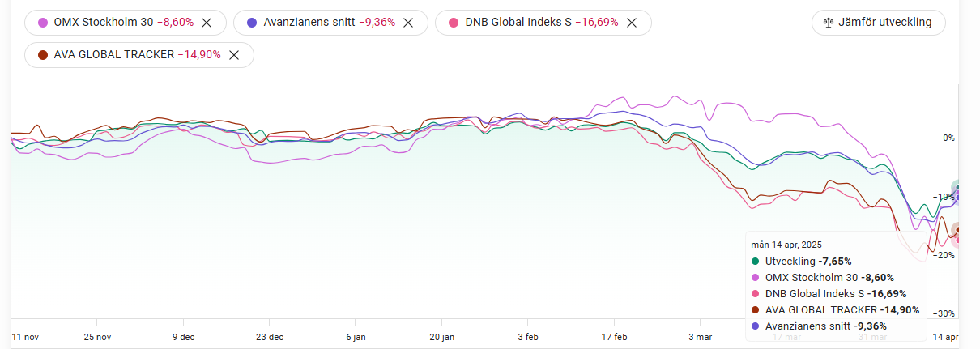Viewport: 980px width, 349px height.
Task: Click X on DNB Global Indeks S chip
Action: 631,23
